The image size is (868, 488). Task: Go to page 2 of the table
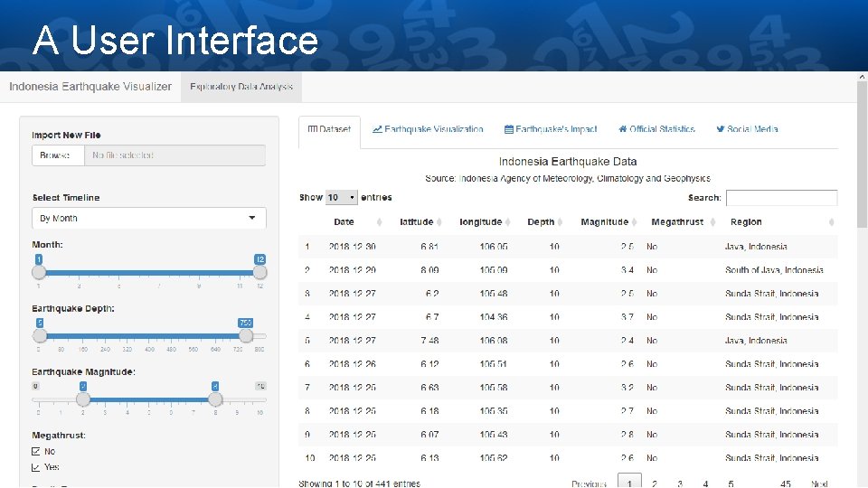pyautogui.click(x=655, y=483)
